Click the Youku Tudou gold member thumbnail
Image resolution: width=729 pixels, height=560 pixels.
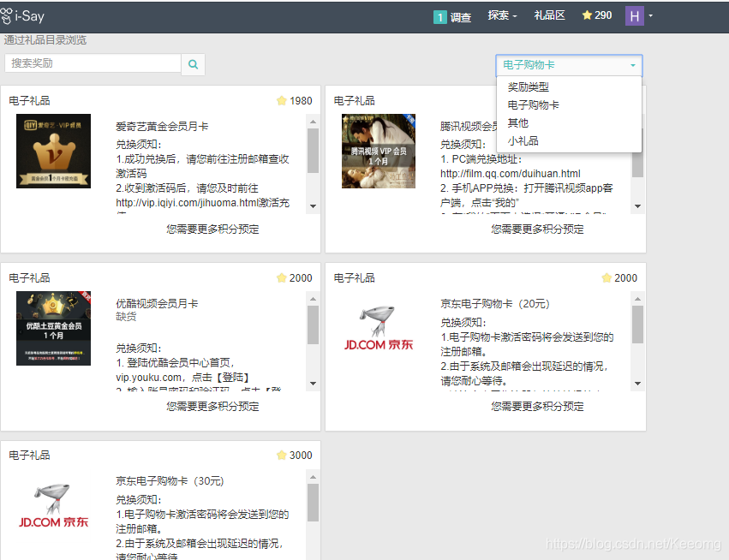click(53, 329)
